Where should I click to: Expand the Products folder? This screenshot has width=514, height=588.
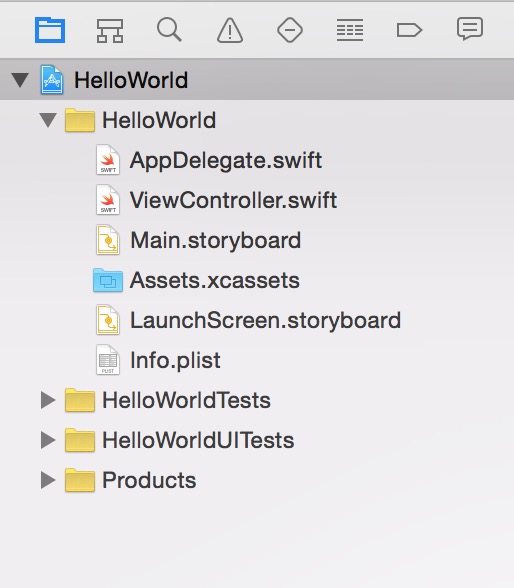[48, 480]
